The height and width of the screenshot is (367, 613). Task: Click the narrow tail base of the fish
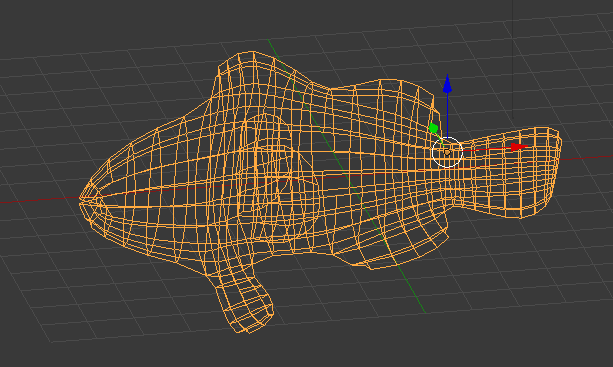point(459,172)
